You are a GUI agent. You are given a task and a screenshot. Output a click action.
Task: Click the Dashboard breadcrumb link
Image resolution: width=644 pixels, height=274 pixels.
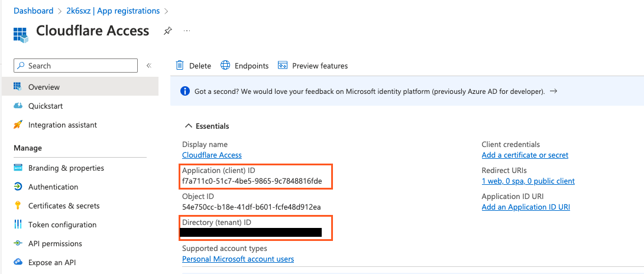[33, 11]
